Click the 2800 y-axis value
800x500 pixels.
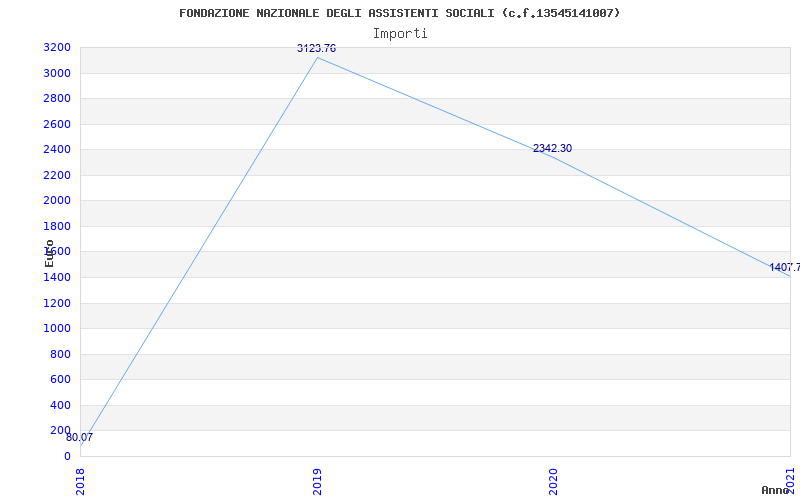57,98
